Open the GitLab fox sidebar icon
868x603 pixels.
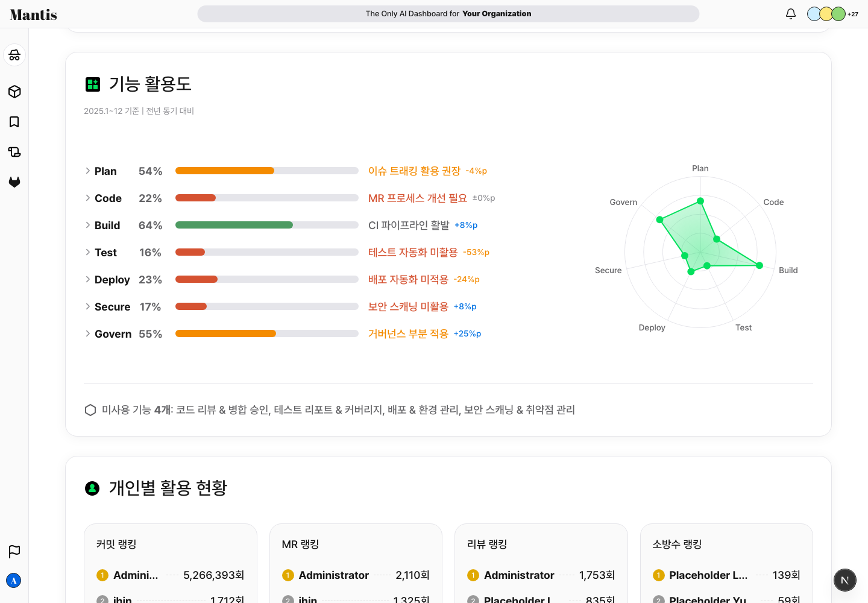click(x=14, y=182)
